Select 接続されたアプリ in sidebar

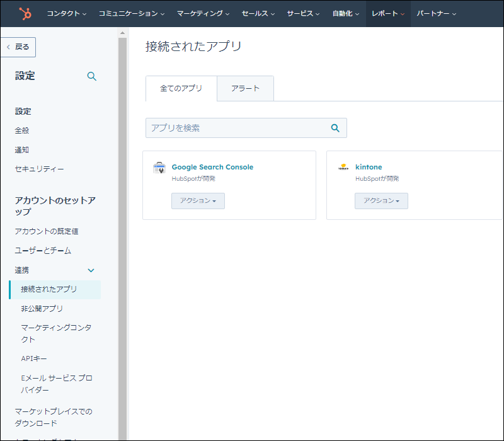click(x=55, y=290)
